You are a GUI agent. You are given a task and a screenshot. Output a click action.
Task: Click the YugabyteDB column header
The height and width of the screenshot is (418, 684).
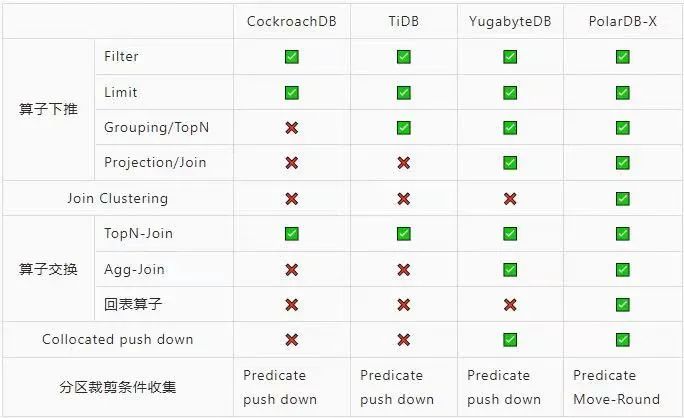[x=510, y=21]
